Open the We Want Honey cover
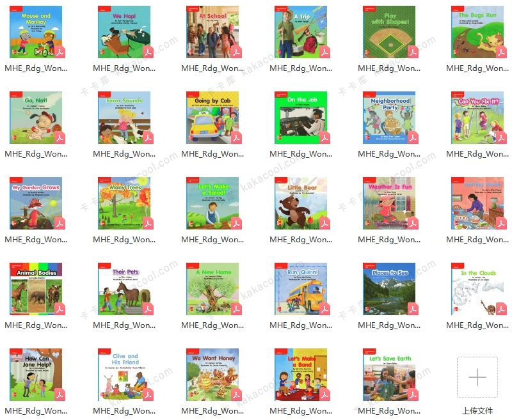The height and width of the screenshot is (420, 512). click(213, 375)
